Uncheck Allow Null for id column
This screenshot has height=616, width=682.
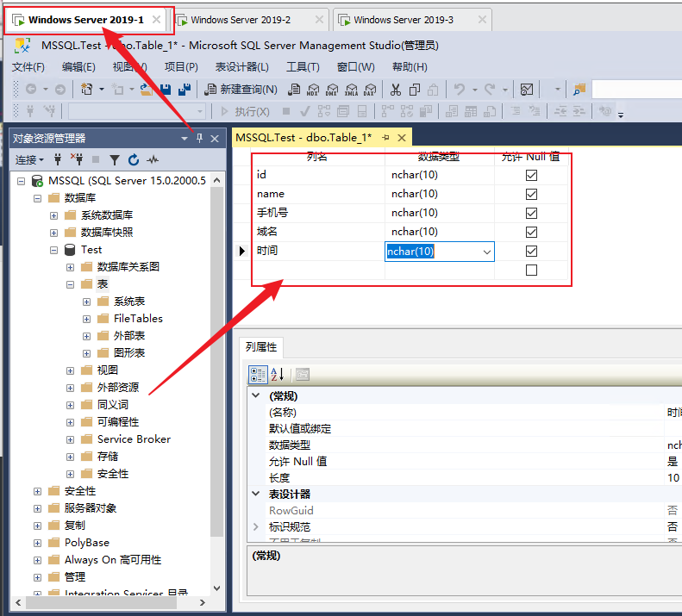531,175
